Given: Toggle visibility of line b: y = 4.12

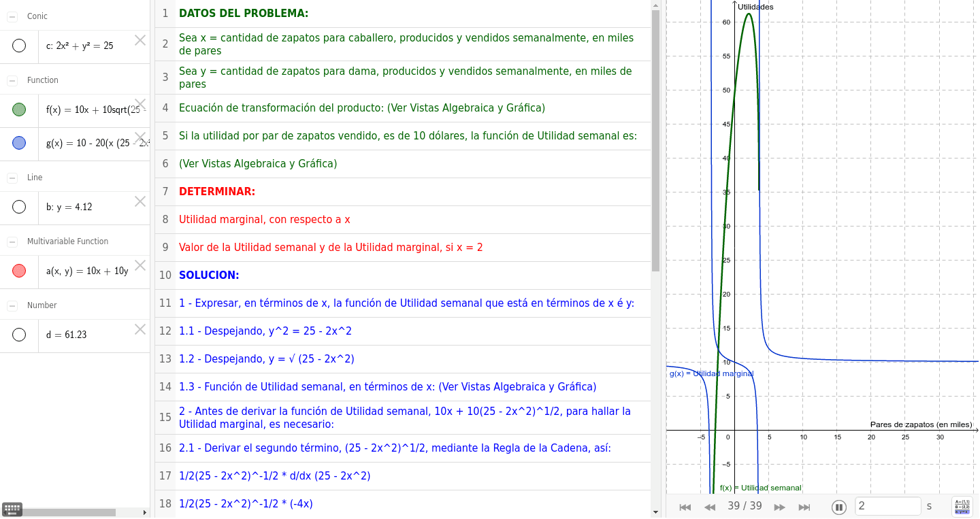Looking at the screenshot, I should 19,207.
